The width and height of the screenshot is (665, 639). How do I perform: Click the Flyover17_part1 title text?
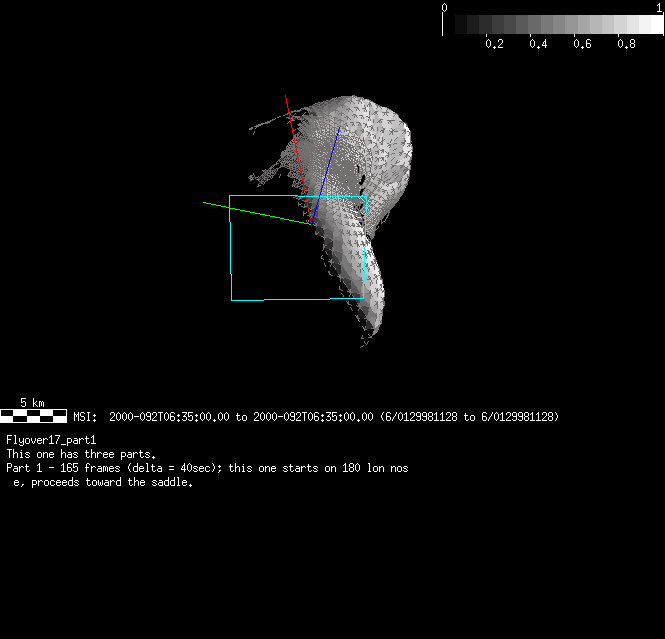51,440
